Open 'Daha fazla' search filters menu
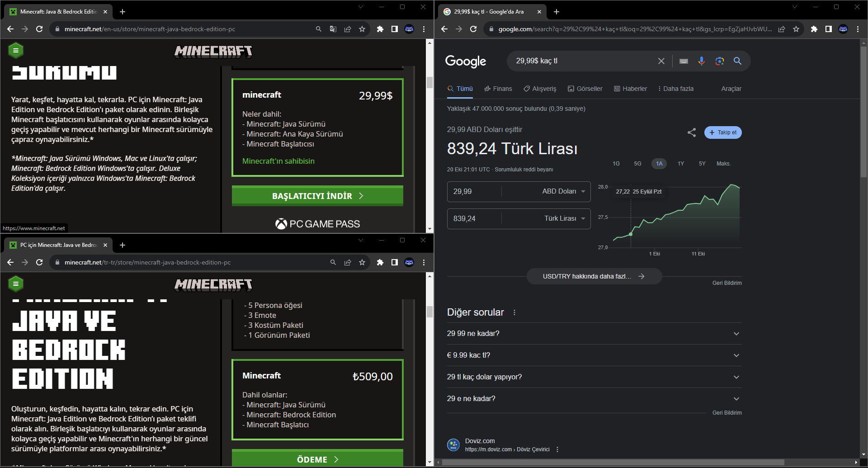 pos(676,89)
